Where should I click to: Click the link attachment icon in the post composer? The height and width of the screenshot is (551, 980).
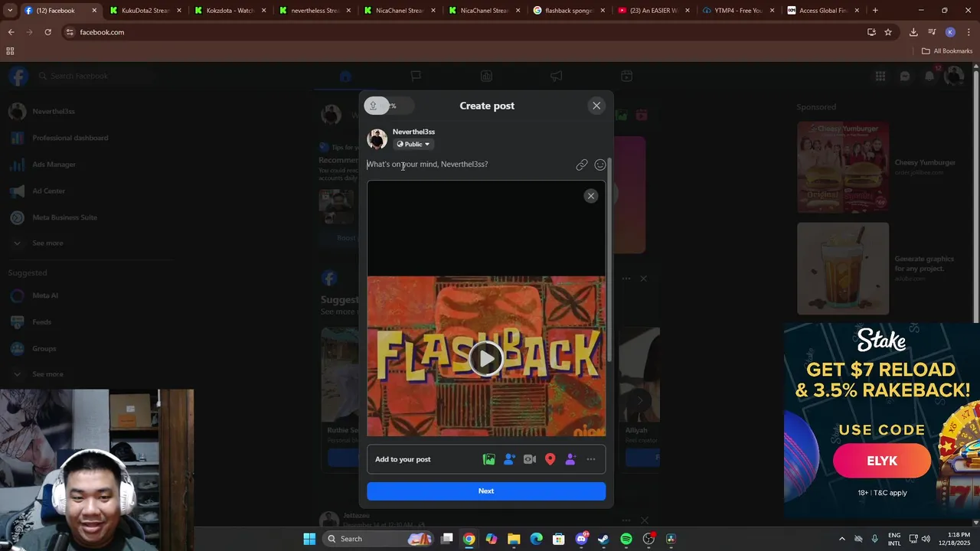click(582, 165)
